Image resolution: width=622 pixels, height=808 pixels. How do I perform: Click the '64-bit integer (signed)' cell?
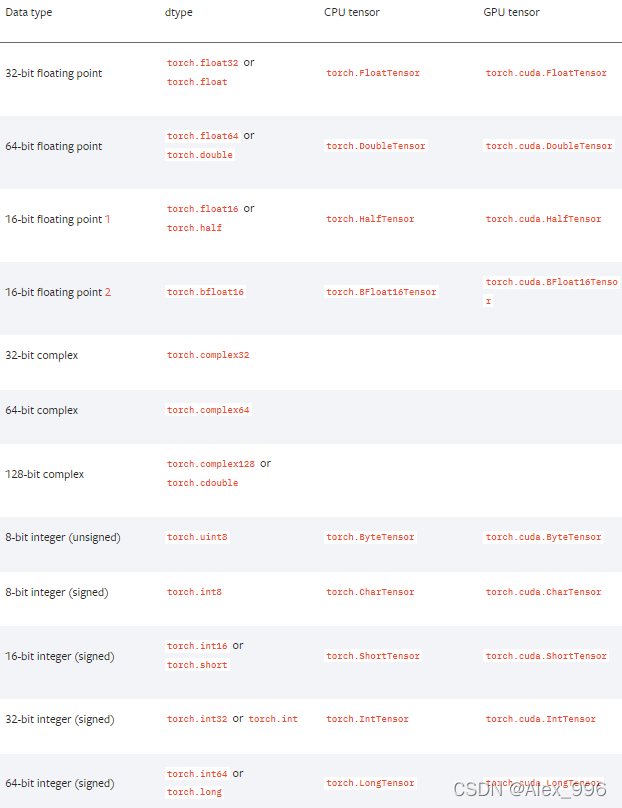click(x=60, y=784)
